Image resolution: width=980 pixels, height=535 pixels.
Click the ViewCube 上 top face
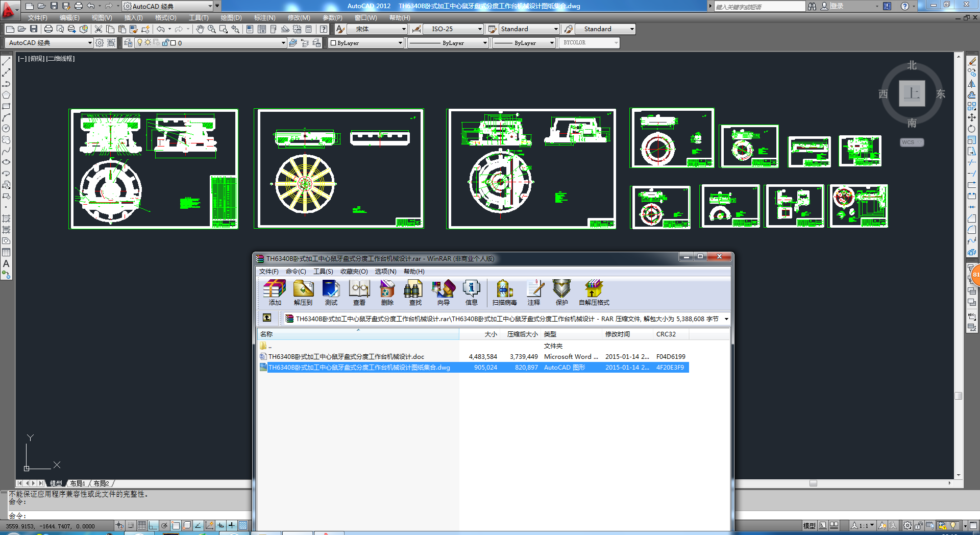tap(912, 93)
